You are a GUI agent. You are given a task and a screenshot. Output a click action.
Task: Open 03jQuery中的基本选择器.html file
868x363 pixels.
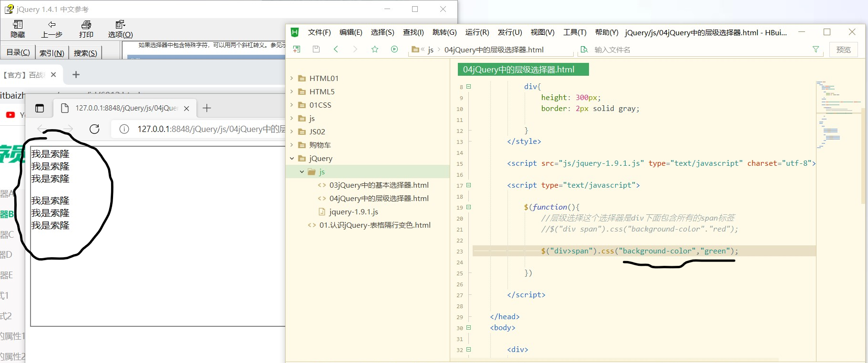click(x=379, y=185)
